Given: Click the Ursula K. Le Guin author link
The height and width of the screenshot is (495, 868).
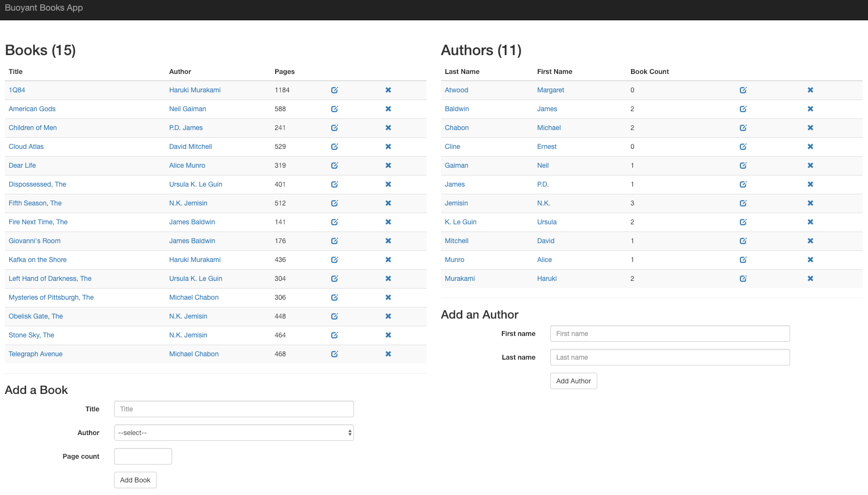Looking at the screenshot, I should pos(195,184).
